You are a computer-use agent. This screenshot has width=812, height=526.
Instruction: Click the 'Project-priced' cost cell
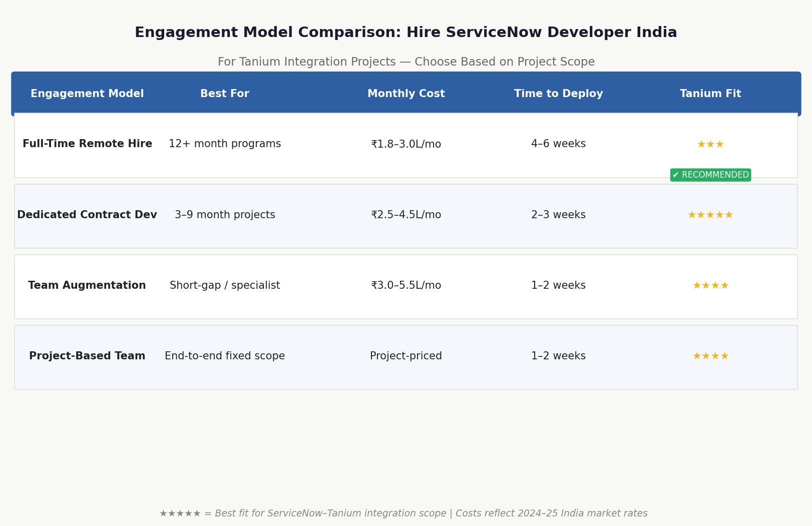tap(406, 356)
